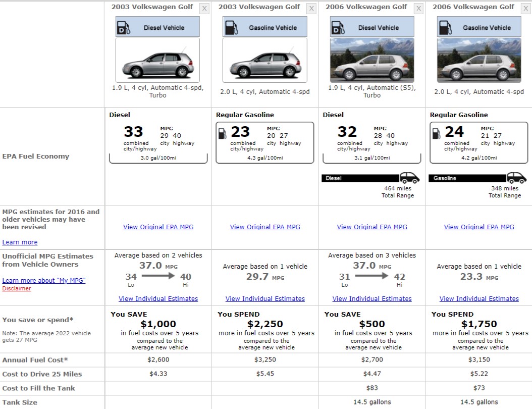
Task: View Individual Estimates for 23.3 MPG vehicle
Action: point(479,299)
